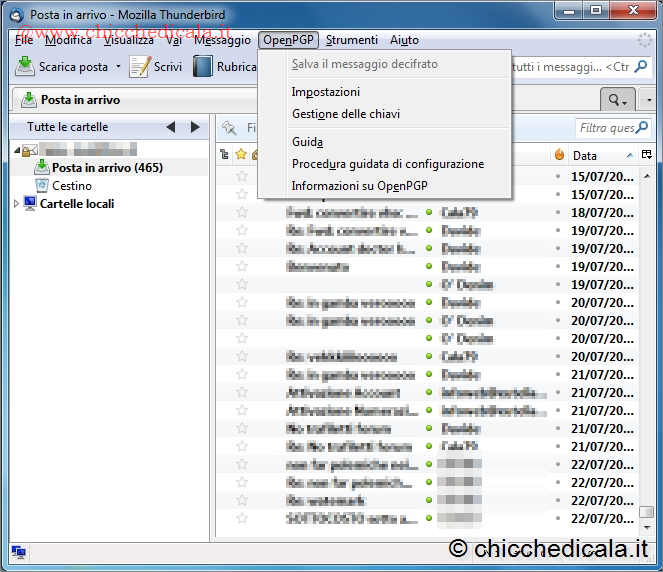This screenshot has width=663, height=572.
Task: Toggle star on the 18/07 message
Action: pyautogui.click(x=241, y=212)
